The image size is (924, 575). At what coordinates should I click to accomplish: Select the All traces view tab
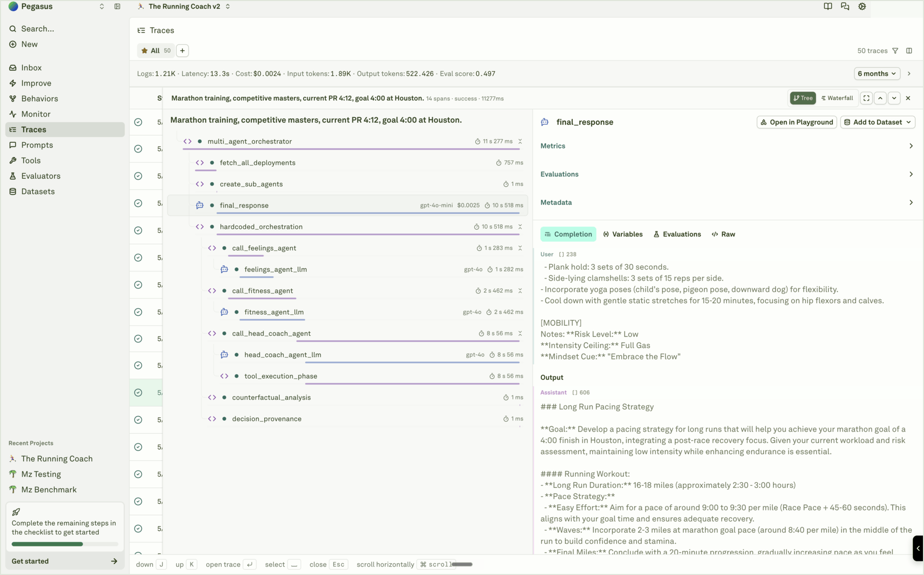click(x=156, y=51)
